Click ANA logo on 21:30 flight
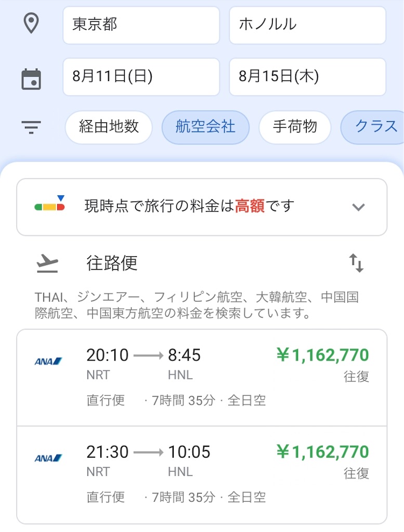The width and height of the screenshot is (404, 532). (x=48, y=458)
